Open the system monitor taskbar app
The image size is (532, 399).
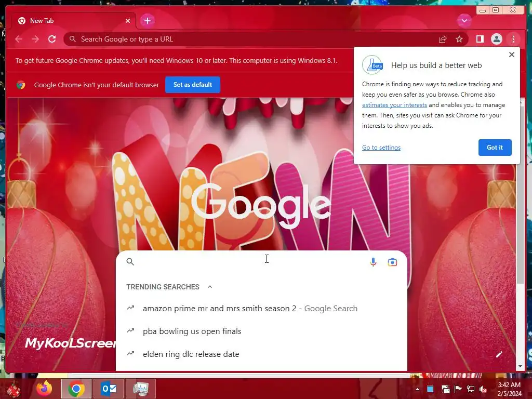point(141,389)
